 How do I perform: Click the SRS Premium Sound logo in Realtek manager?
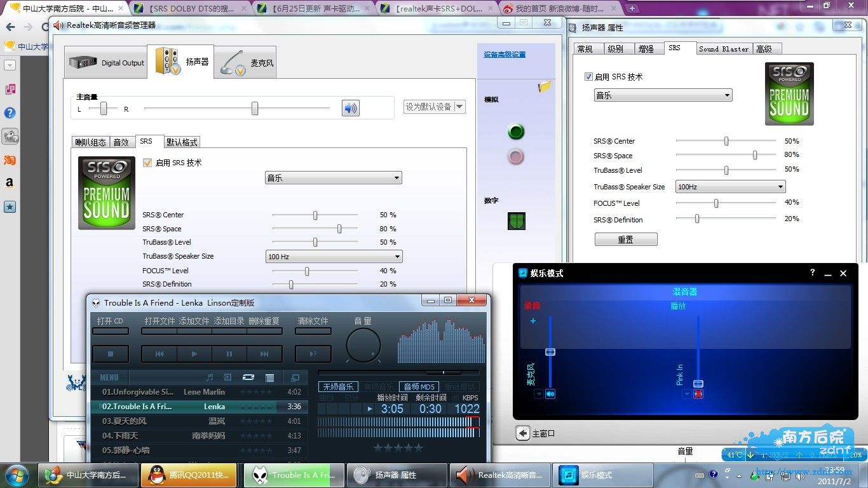[107, 193]
